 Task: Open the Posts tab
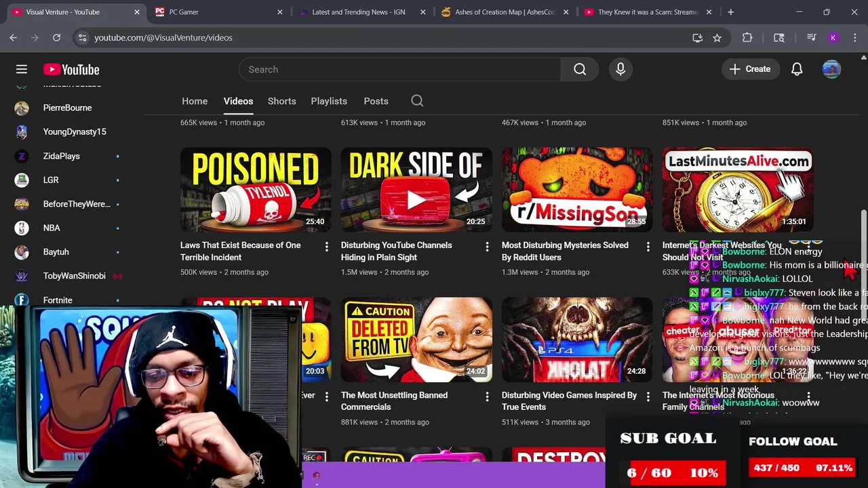coord(376,101)
